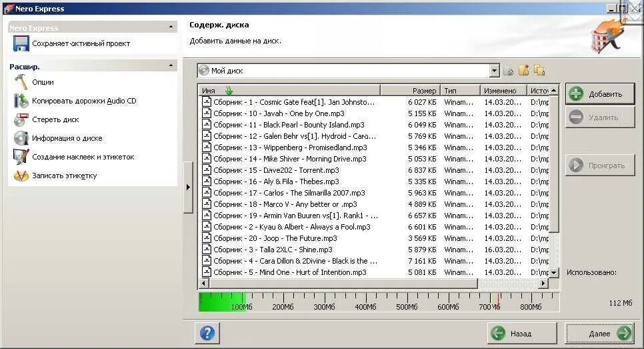Click the red 700МБ capacity marker
The width and height of the screenshot is (644, 349).
click(x=499, y=301)
